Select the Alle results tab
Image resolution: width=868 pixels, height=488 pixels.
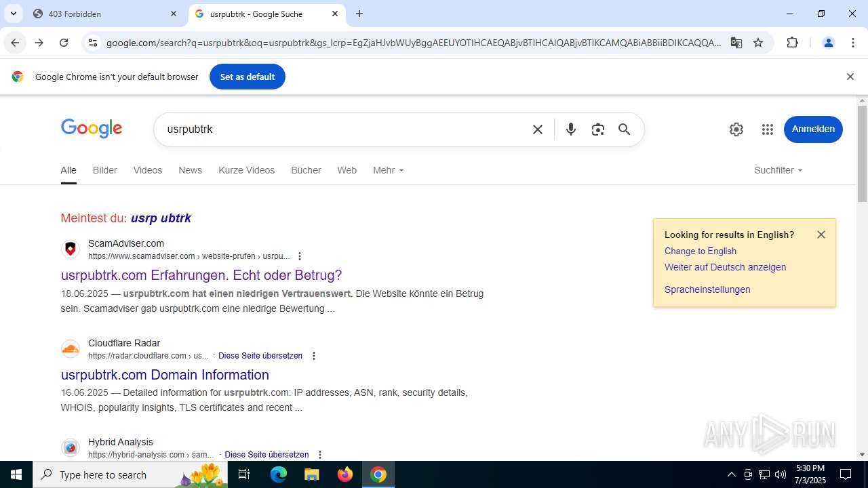pyautogui.click(x=68, y=170)
